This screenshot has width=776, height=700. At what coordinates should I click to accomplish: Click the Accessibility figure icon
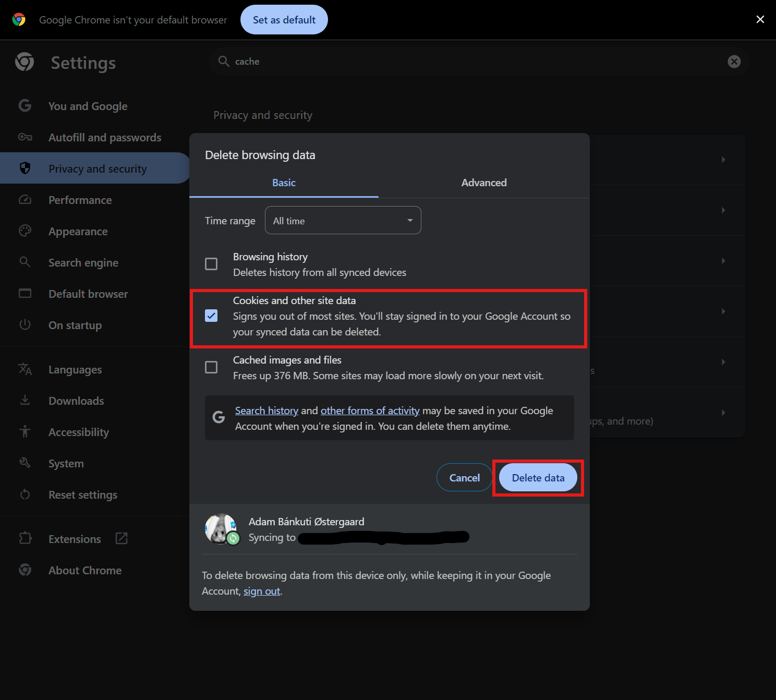pyautogui.click(x=25, y=431)
